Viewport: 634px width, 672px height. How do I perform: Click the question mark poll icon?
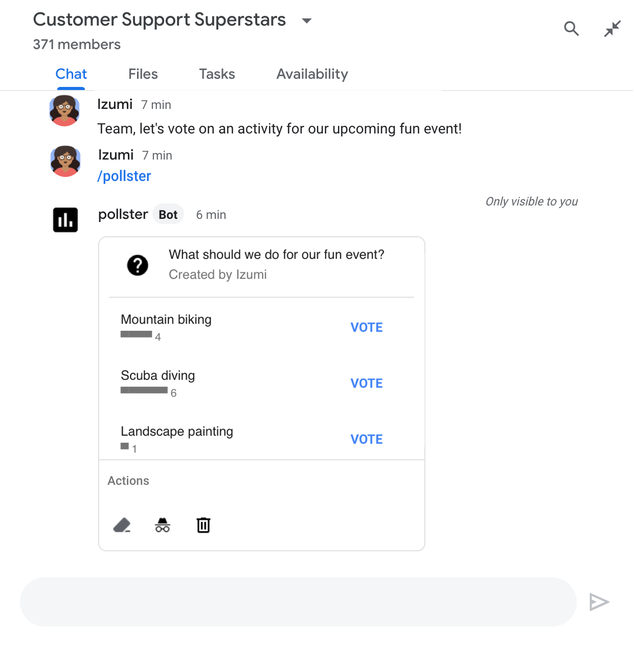[138, 265]
